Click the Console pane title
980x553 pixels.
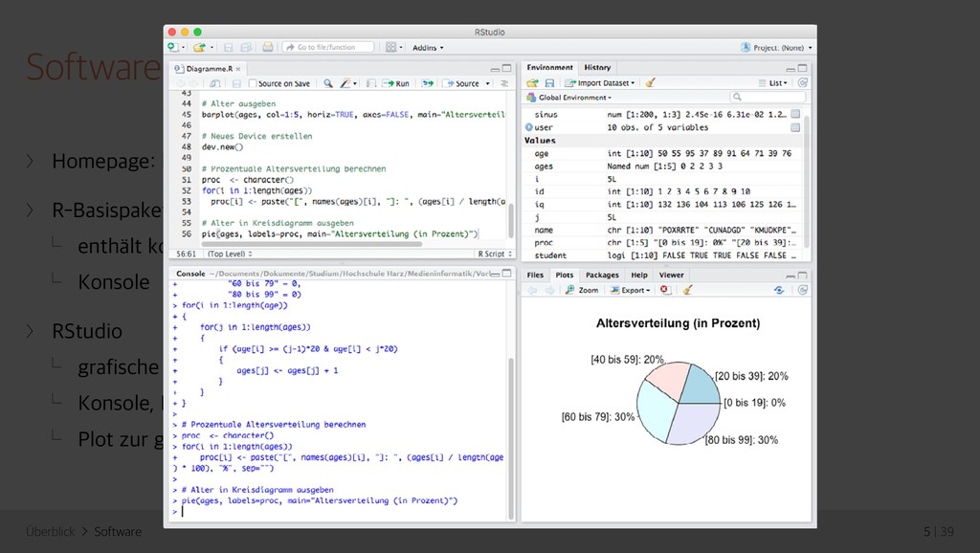click(190, 274)
